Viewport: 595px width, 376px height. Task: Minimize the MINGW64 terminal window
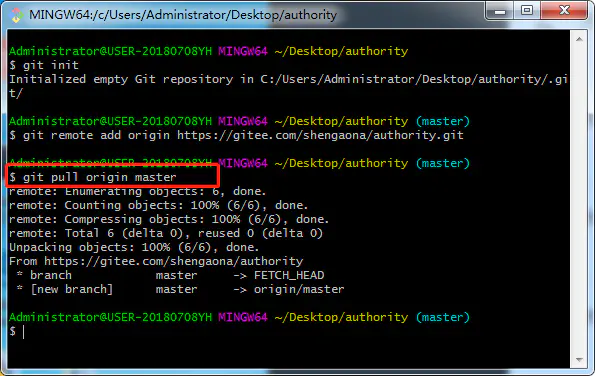[499, 10]
